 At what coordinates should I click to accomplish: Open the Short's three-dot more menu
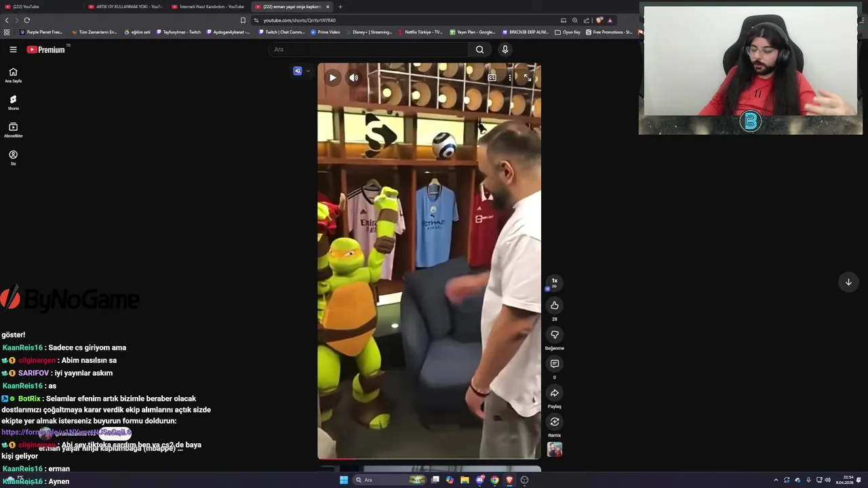tap(510, 78)
